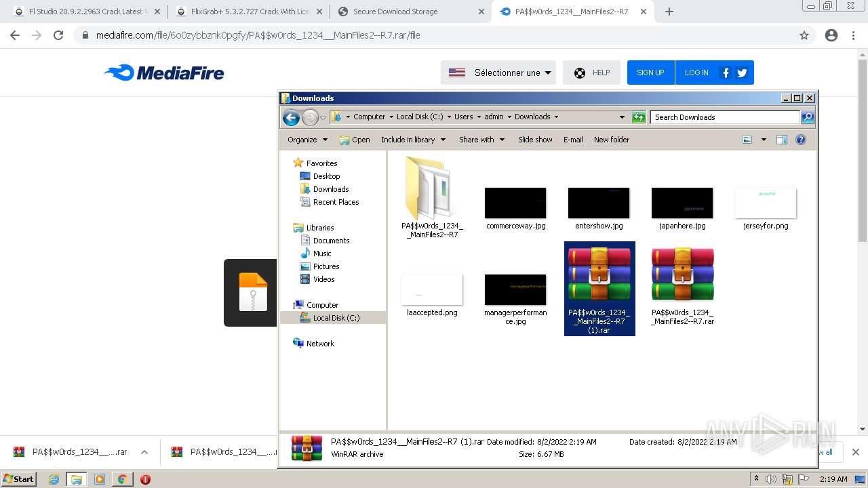Click the Explorer Back arrow button
The height and width of the screenshot is (488, 868).
tap(291, 117)
